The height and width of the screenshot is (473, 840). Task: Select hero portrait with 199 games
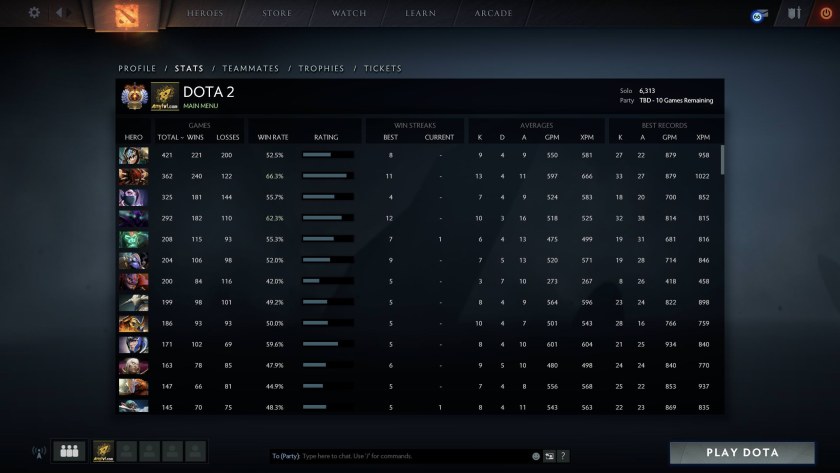(x=133, y=303)
